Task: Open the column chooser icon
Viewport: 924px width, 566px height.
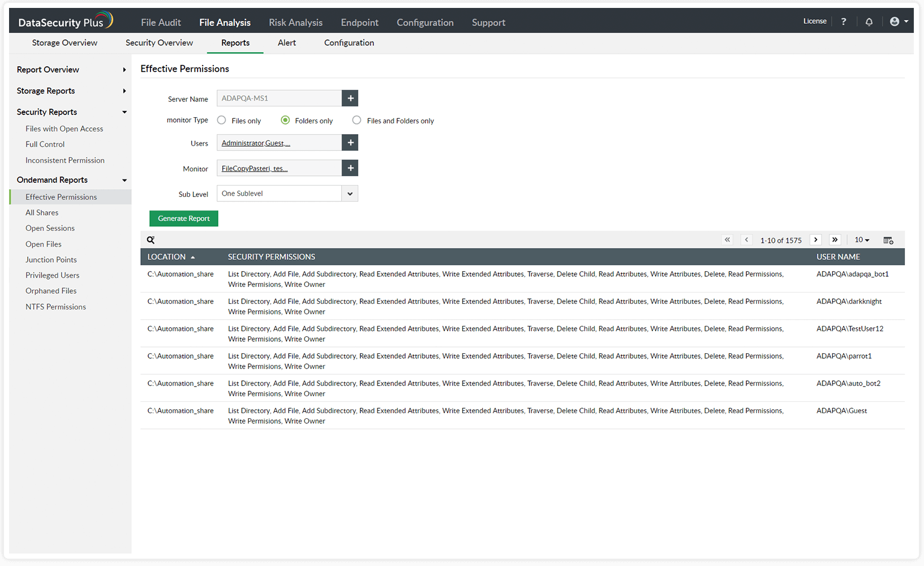Action: (x=888, y=241)
